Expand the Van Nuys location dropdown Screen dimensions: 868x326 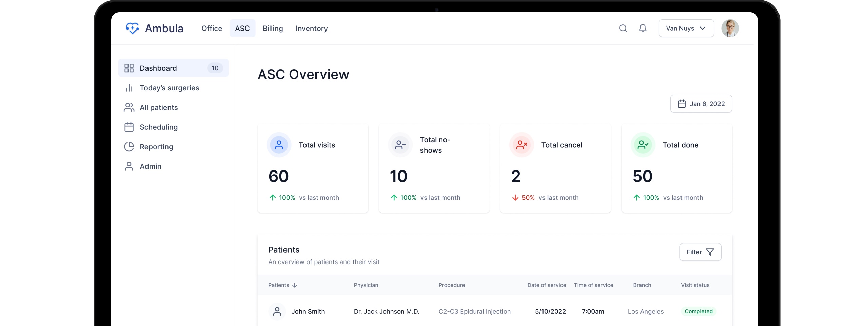coord(686,28)
